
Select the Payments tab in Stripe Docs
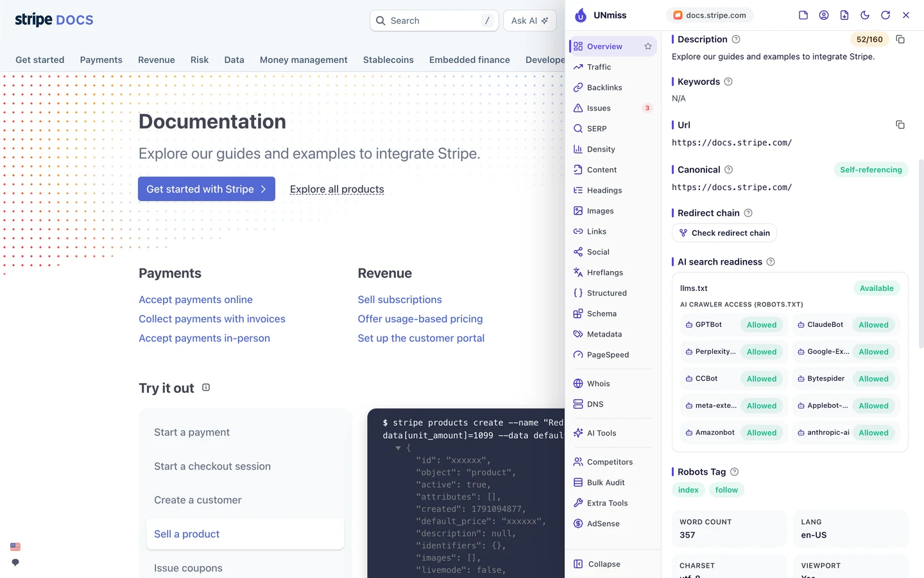[101, 60]
